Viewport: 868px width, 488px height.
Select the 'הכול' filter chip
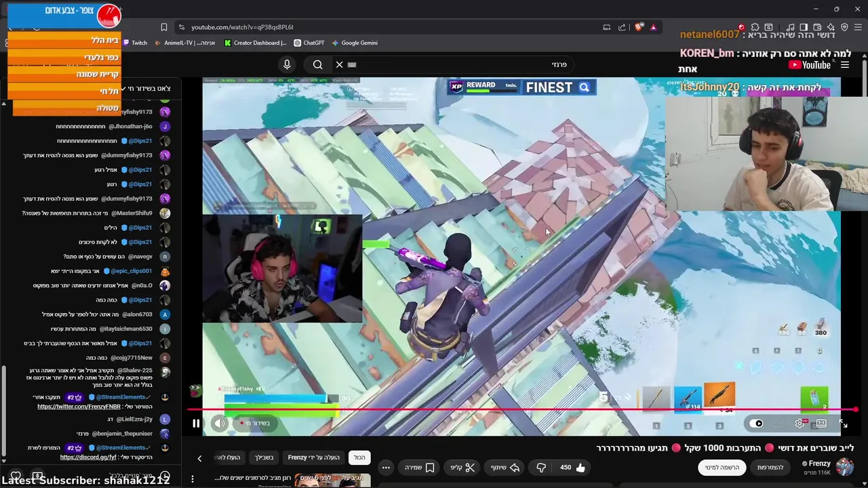coord(359,457)
